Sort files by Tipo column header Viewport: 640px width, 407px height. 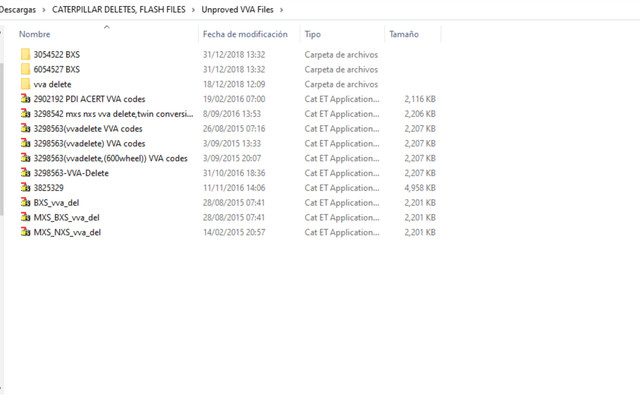point(313,34)
